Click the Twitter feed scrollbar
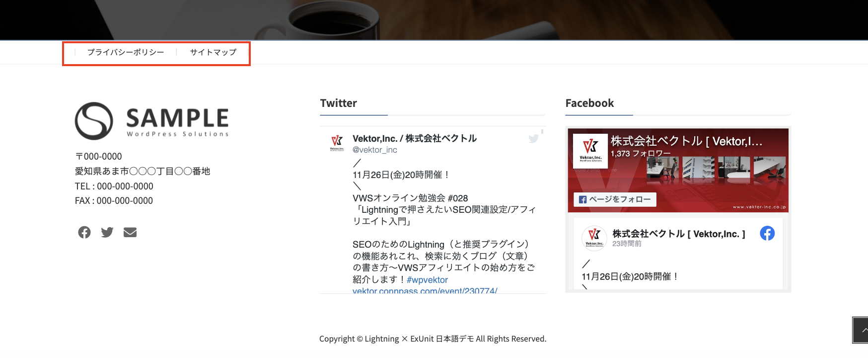The image size is (868, 358). pyautogui.click(x=542, y=132)
